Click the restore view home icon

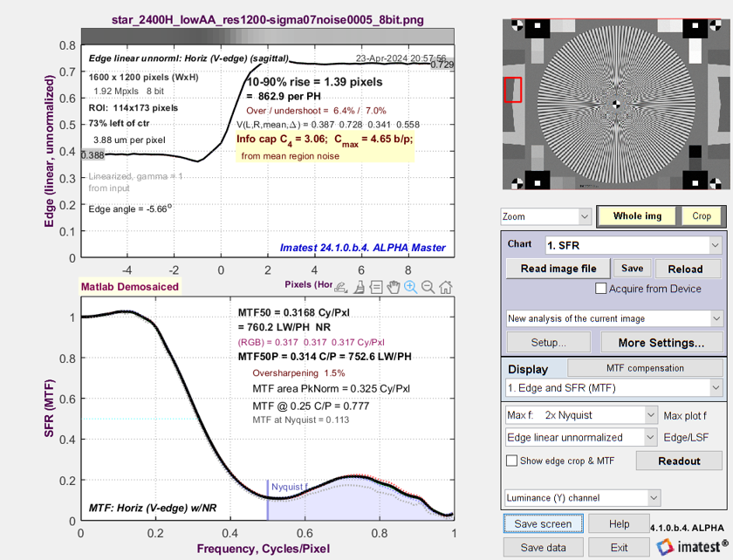pyautogui.click(x=446, y=287)
